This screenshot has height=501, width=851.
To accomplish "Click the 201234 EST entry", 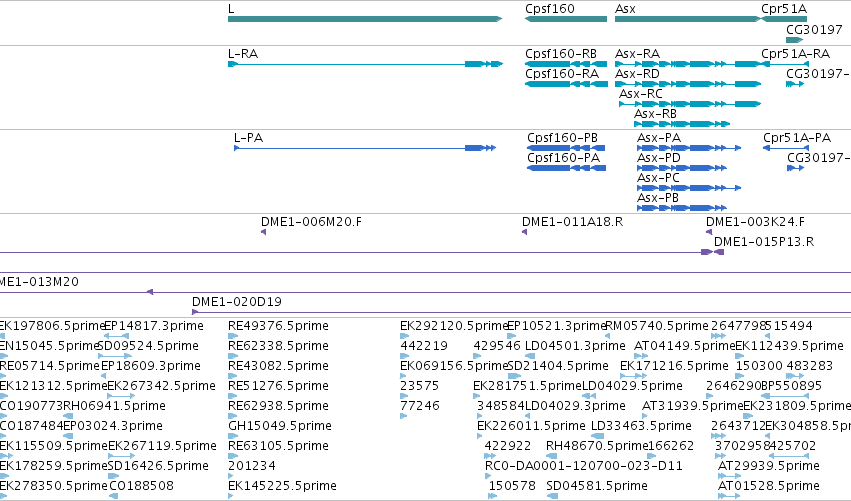I will [251, 466].
